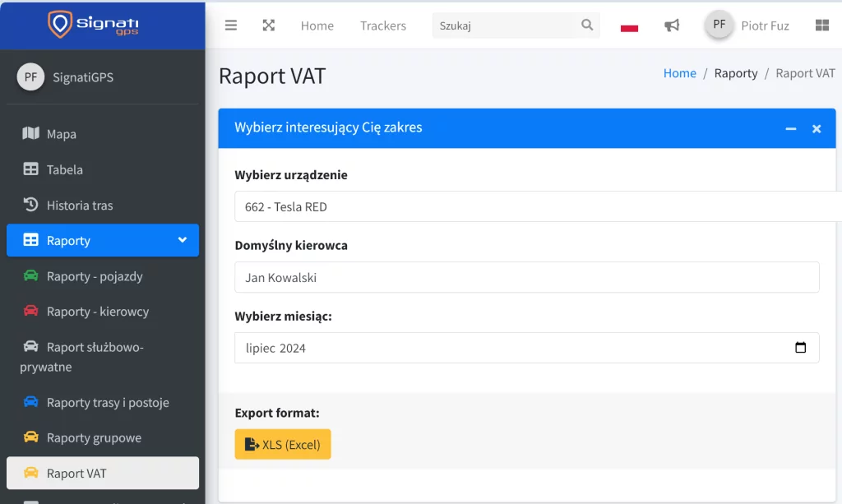
Task: Collapse the range selection card
Action: (790, 129)
